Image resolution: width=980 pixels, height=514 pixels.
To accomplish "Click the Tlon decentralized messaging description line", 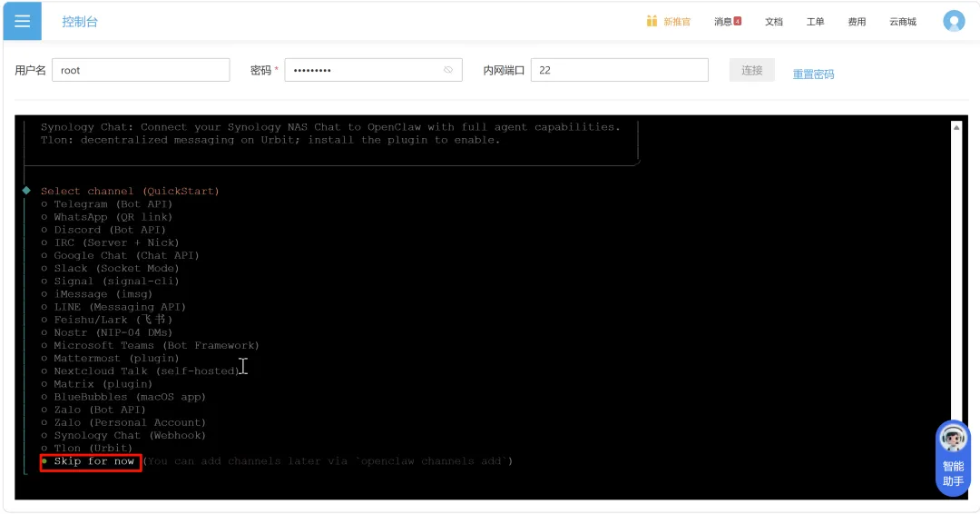I will click(x=270, y=140).
